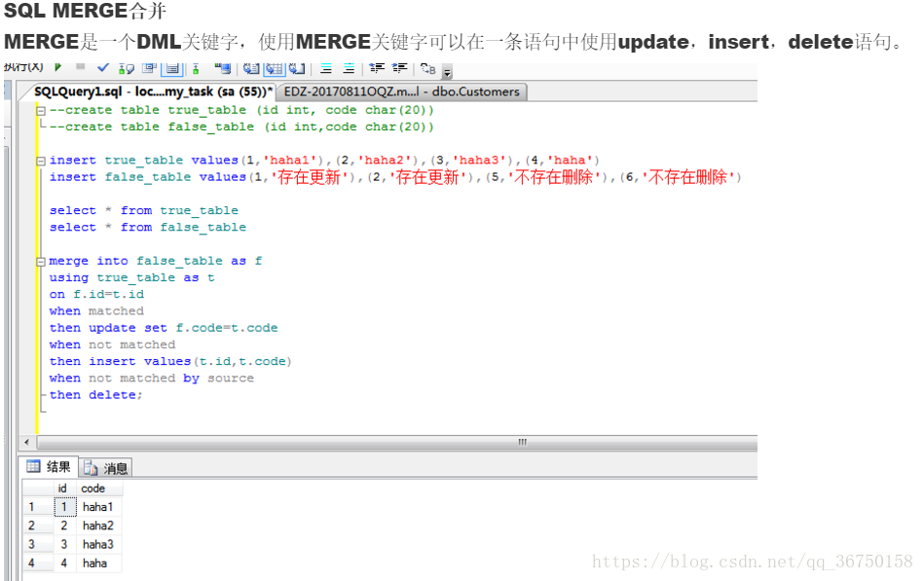Click the 执行(X) Execute button
The image size is (924, 581).
[x=23, y=66]
